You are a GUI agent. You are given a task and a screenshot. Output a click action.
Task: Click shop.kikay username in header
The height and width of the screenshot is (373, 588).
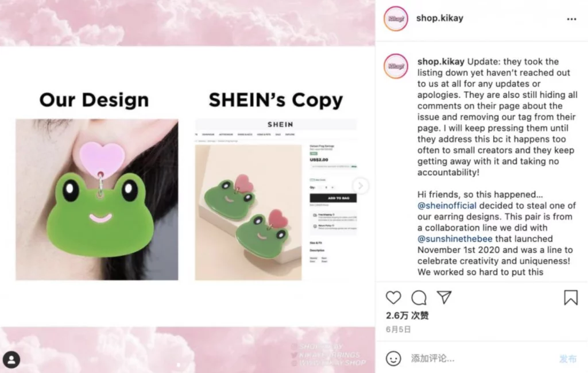[439, 18]
